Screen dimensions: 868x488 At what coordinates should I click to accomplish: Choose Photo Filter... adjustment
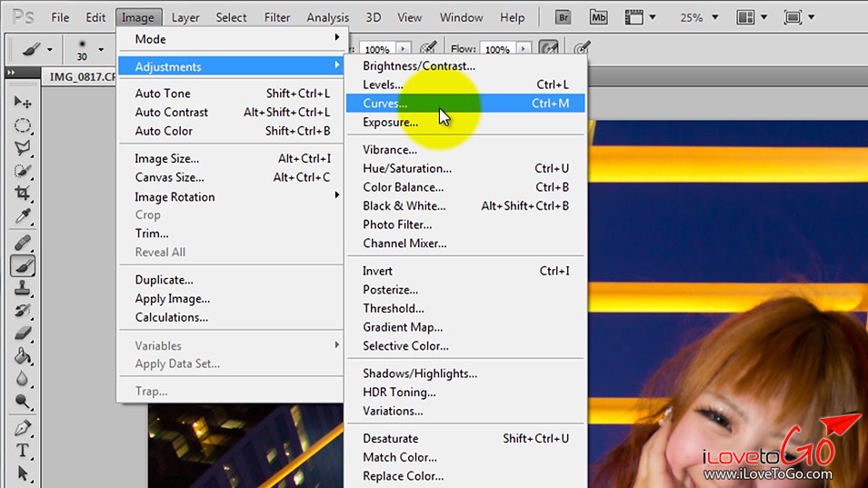465,224
